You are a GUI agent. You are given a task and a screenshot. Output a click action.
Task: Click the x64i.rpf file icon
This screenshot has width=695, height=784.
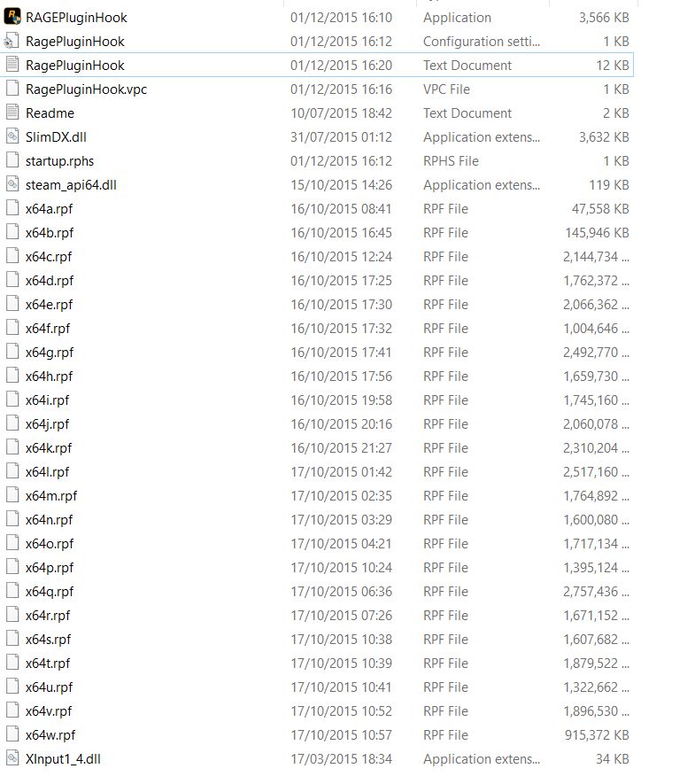pos(12,400)
